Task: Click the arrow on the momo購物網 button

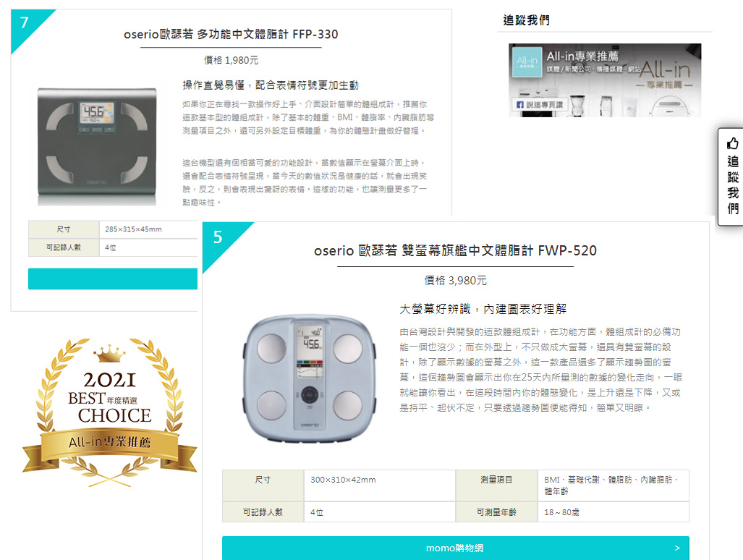Action: point(677,548)
